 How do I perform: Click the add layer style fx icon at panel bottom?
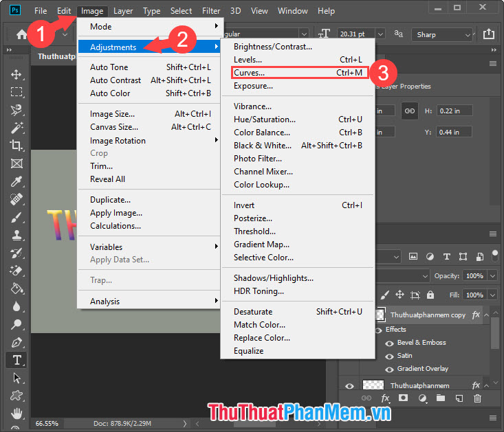click(x=385, y=398)
